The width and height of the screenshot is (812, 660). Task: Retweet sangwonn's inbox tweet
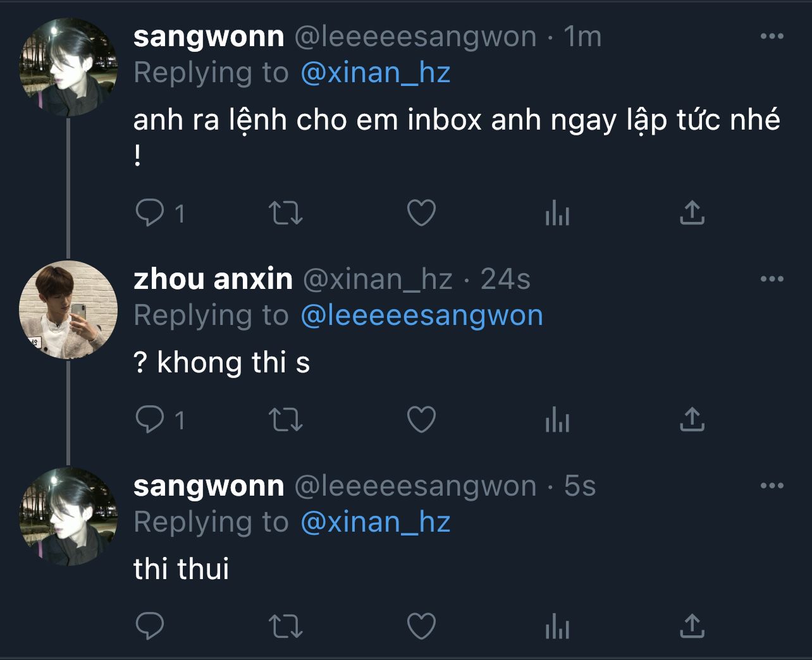point(286,213)
